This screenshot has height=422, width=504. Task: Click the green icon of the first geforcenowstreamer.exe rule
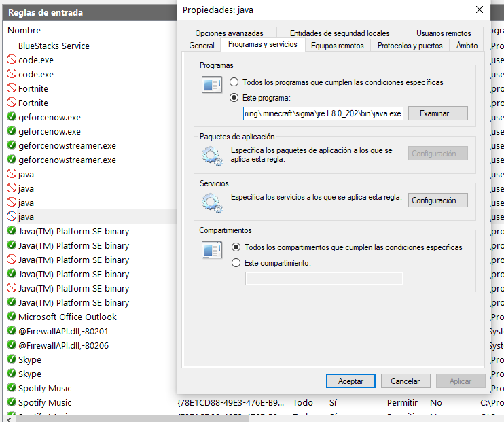12,145
